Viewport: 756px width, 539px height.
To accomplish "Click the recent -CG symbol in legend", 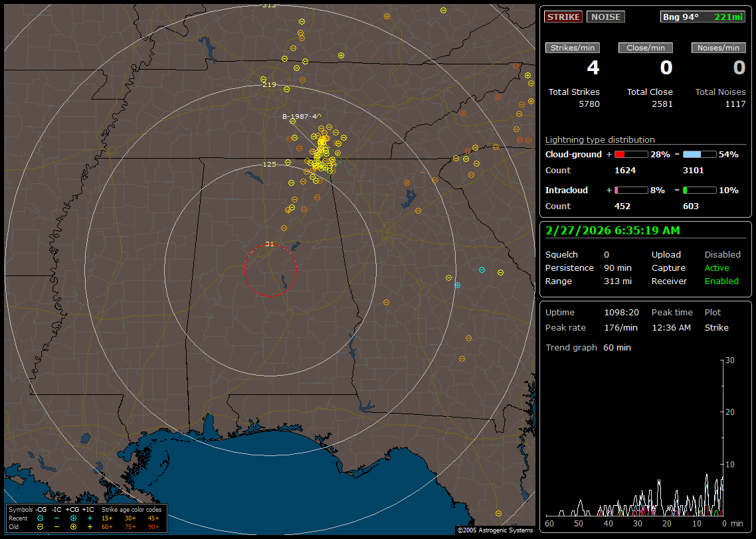I will [40, 518].
